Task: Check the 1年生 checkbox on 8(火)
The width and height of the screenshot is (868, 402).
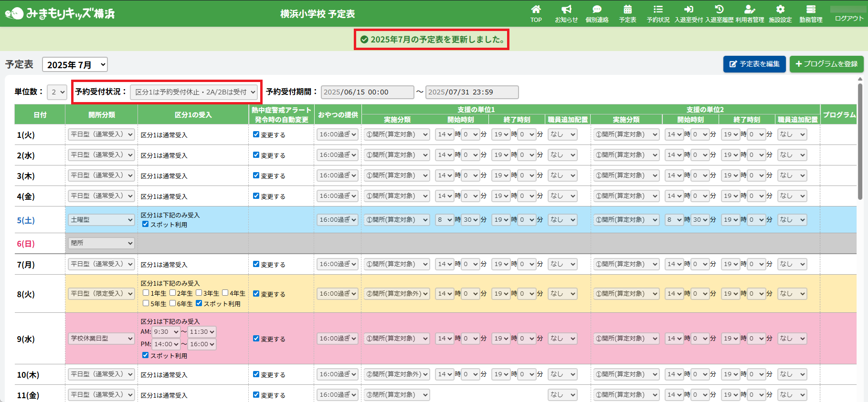Action: click(146, 293)
